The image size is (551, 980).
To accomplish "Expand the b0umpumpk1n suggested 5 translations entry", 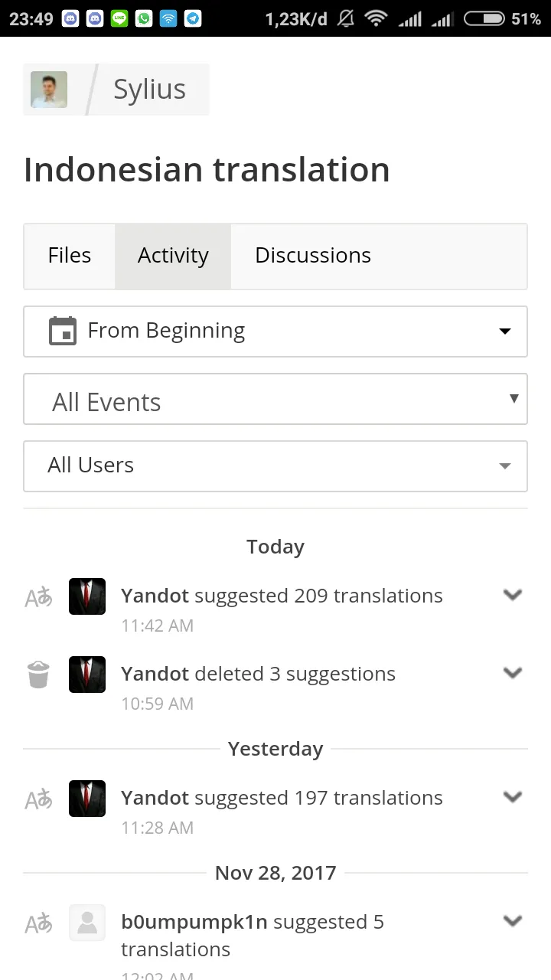I will 512,921.
